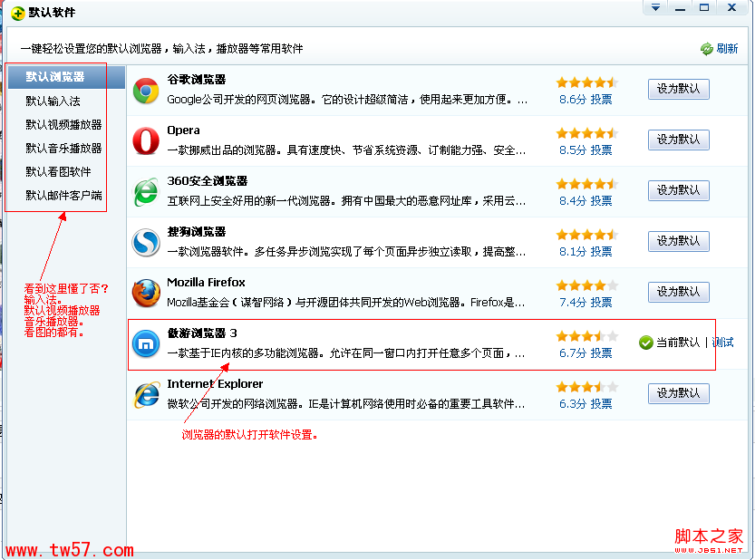Click the Internet Explorer title text
The height and width of the screenshot is (560, 755).
[215, 384]
